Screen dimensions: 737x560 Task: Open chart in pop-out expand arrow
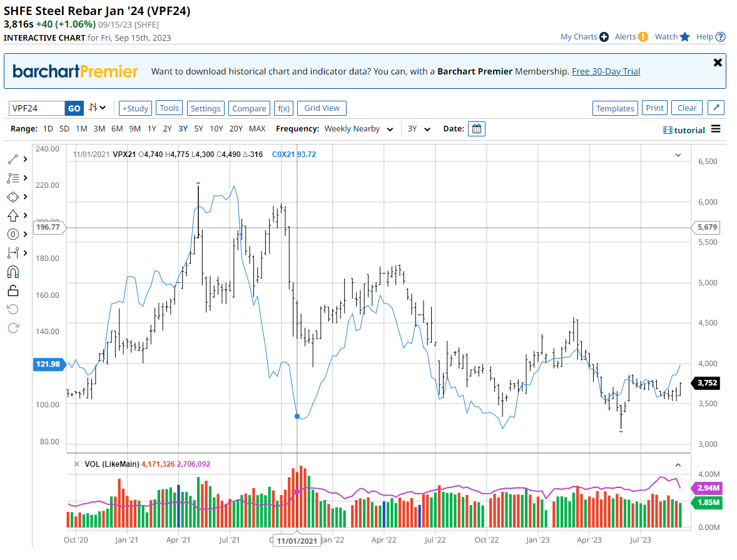716,108
